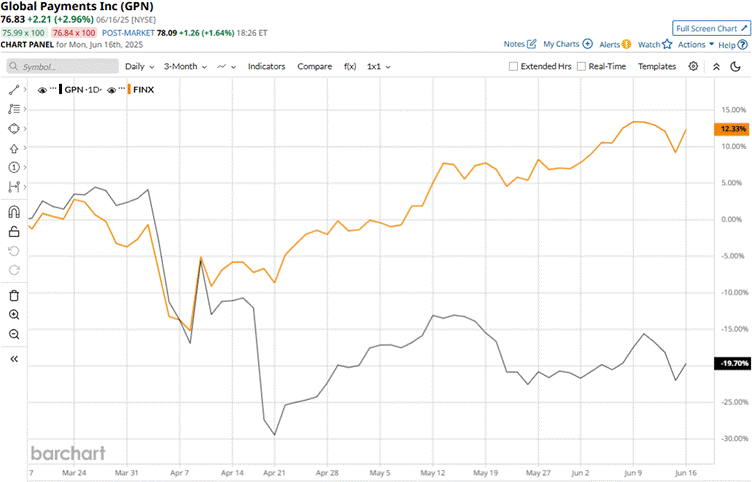Screen dimensions: 752x482
Task: Open the Indicators menu
Action: [x=266, y=67]
